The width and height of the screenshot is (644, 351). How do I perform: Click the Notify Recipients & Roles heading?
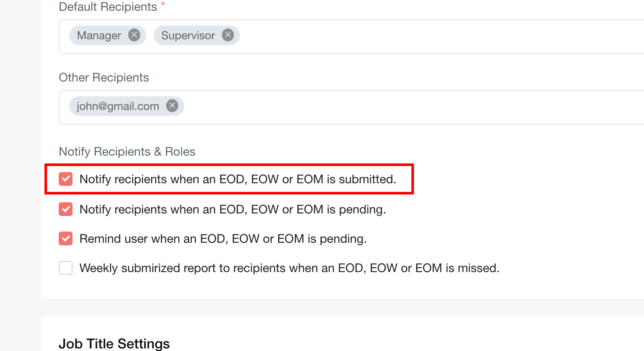coord(127,152)
